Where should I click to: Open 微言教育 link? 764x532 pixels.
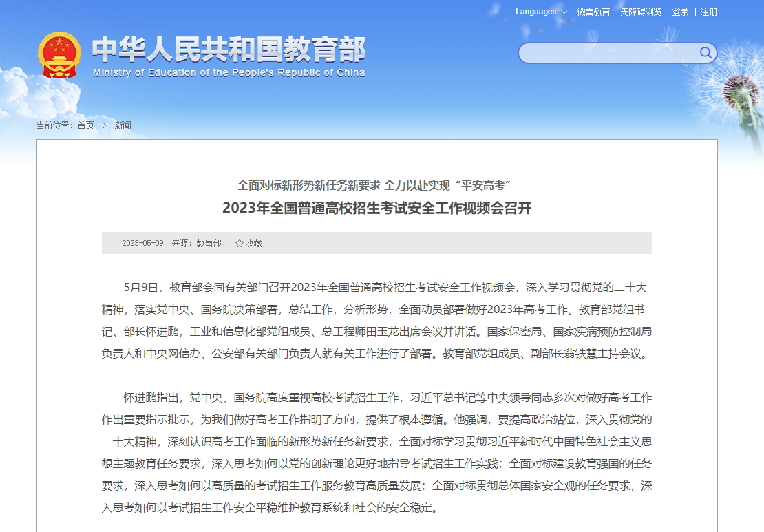[x=593, y=12]
